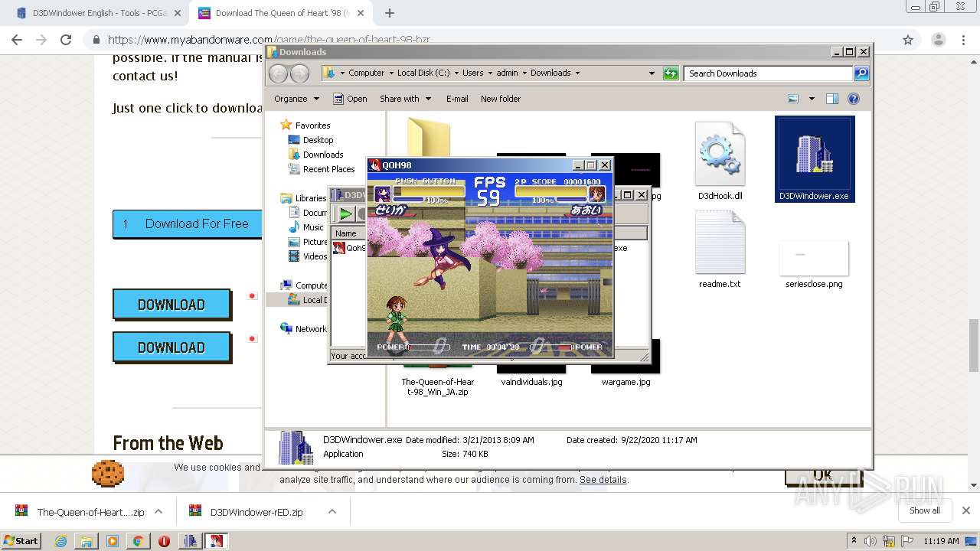Select Recent Places in navigation pane

click(329, 169)
